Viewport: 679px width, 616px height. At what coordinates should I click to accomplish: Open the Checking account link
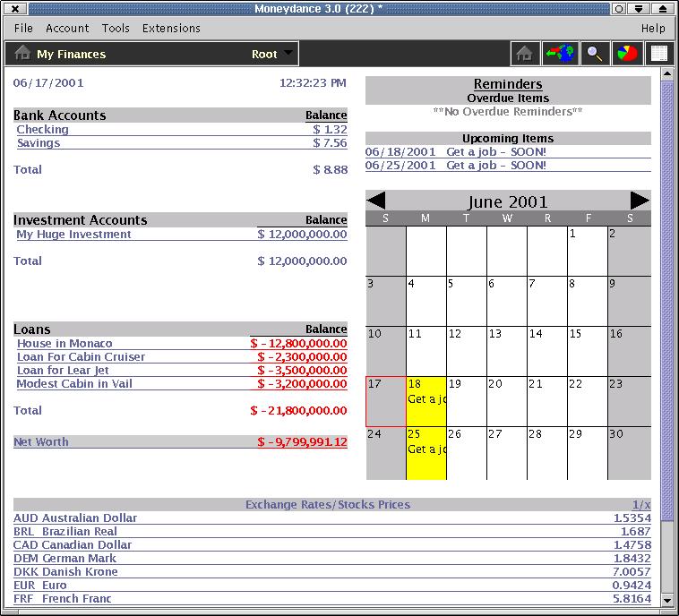(42, 130)
